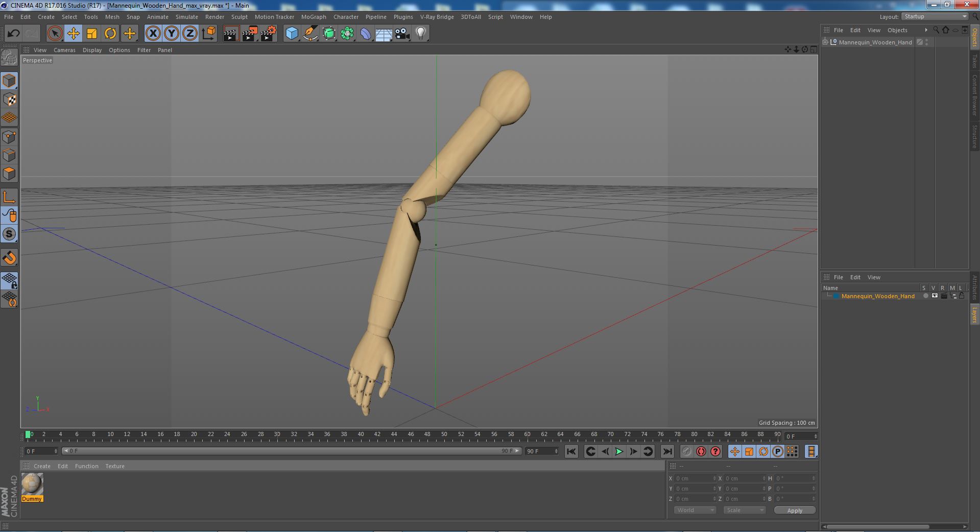Toggle Viewport Solo mode
The width and height of the screenshot is (980, 532).
click(9, 234)
